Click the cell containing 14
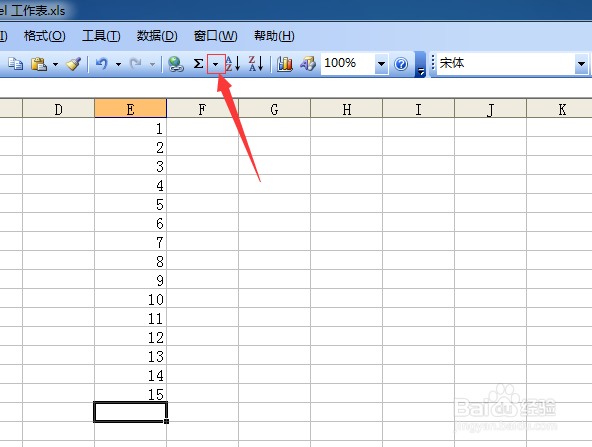This screenshot has width=592, height=447. pos(130,375)
